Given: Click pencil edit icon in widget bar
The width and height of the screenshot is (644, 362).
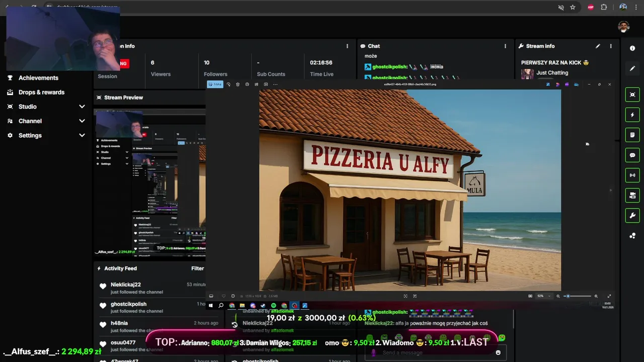Looking at the screenshot, I should click(632, 68).
